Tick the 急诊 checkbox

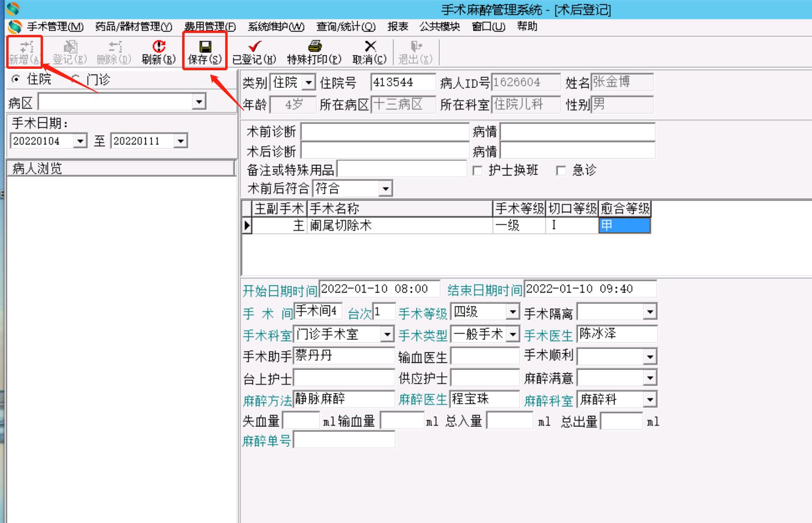tap(561, 171)
